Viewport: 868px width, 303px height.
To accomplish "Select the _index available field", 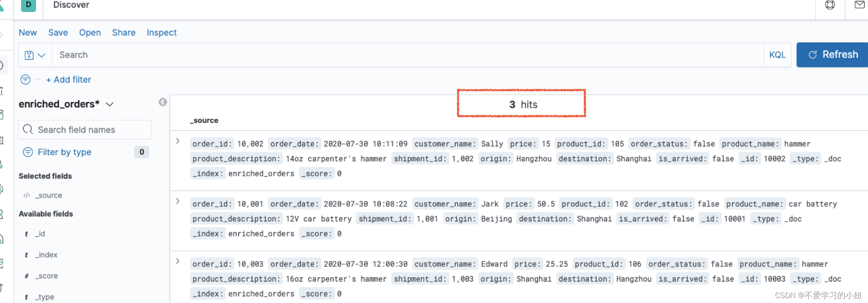I will (x=46, y=255).
